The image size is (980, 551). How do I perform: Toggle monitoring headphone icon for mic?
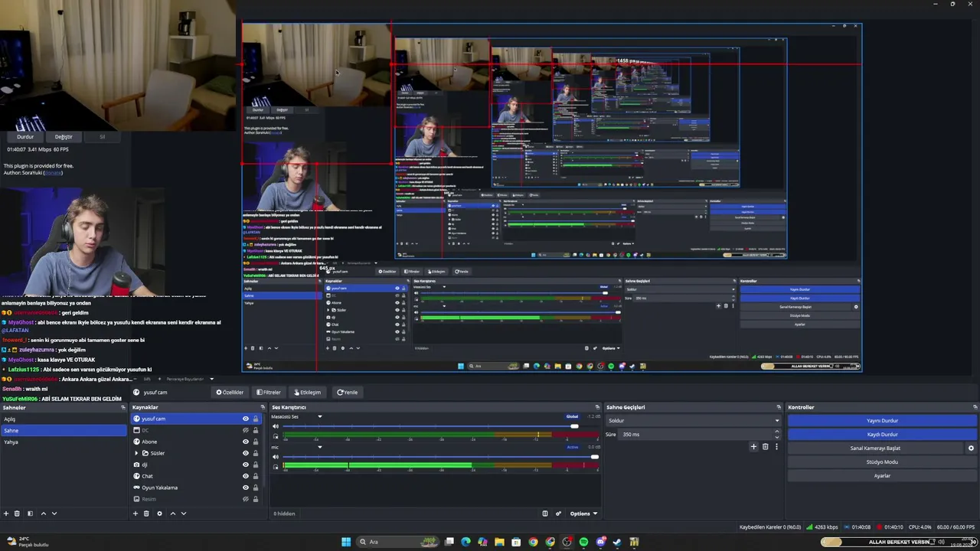(x=276, y=467)
